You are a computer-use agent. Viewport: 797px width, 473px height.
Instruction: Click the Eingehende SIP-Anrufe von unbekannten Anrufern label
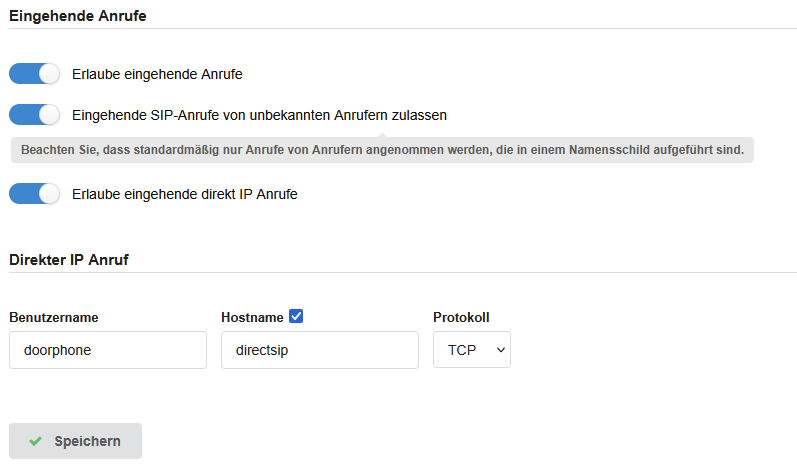pos(259,115)
